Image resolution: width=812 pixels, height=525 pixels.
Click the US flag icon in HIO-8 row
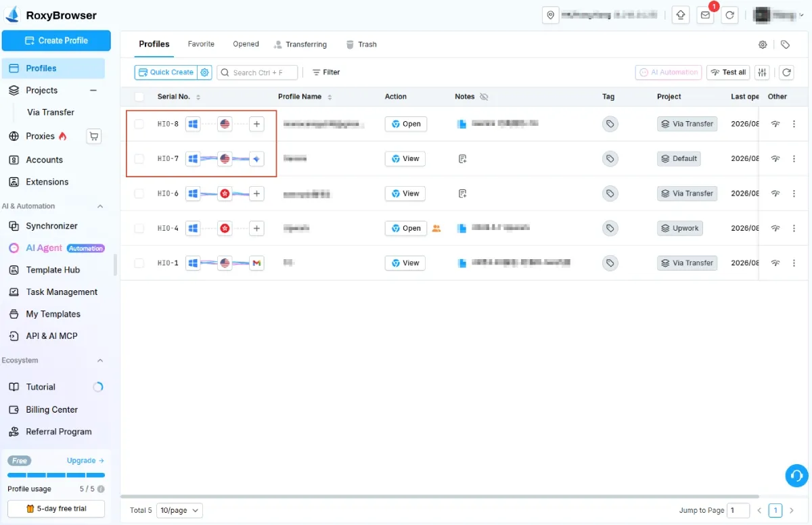[x=225, y=124]
